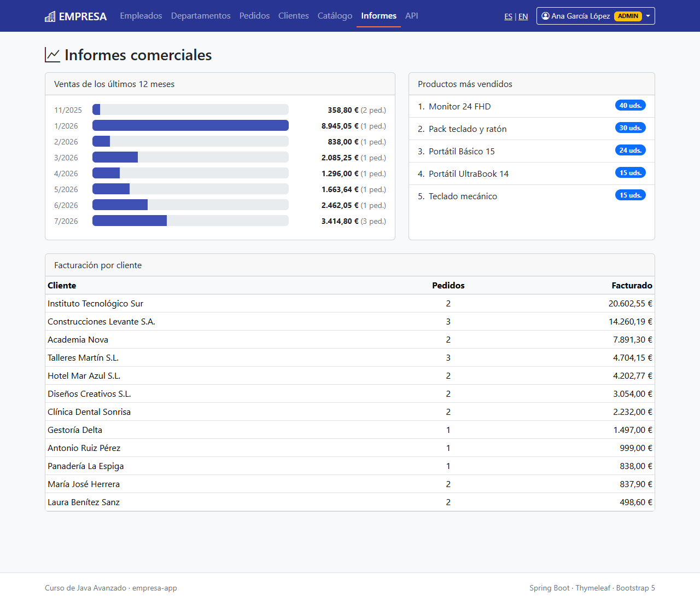Select Construcciones Levante S.A. client
The width and height of the screenshot is (700, 602).
(x=101, y=321)
